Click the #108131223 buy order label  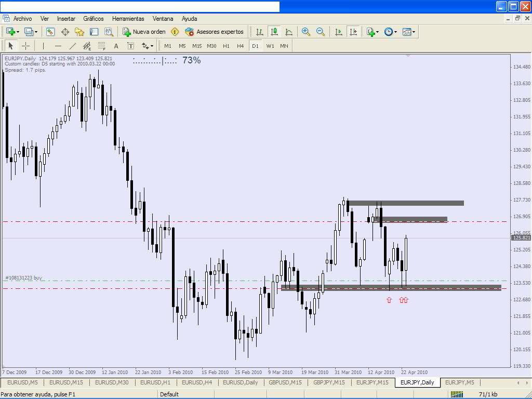point(24,277)
